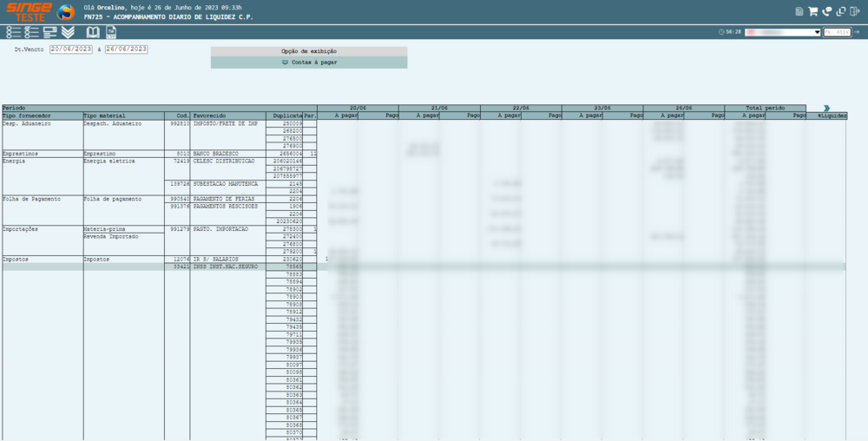This screenshot has height=441, width=868.
Task: Click supplier code 139726
Action: (x=177, y=183)
